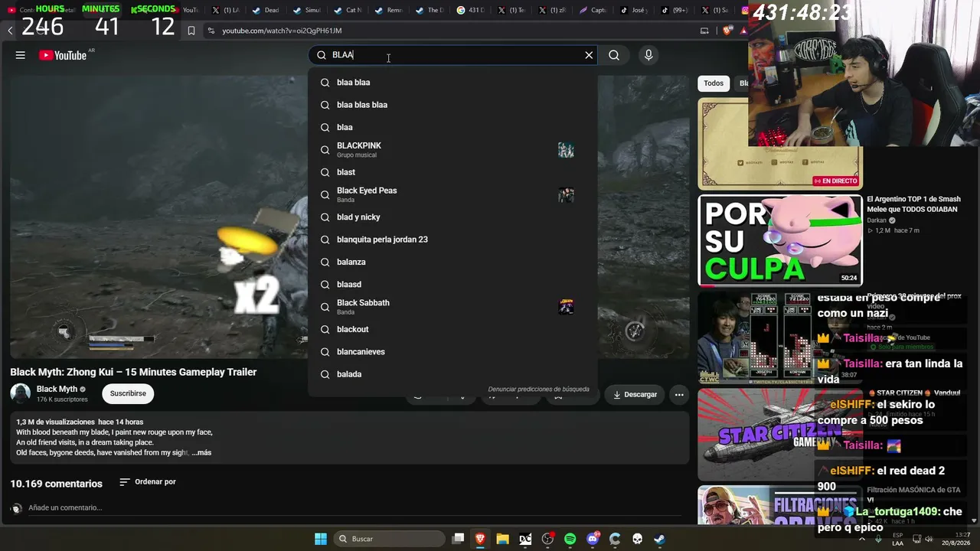Open the Brave Shields lion icon
980x551 pixels.
pos(727,31)
